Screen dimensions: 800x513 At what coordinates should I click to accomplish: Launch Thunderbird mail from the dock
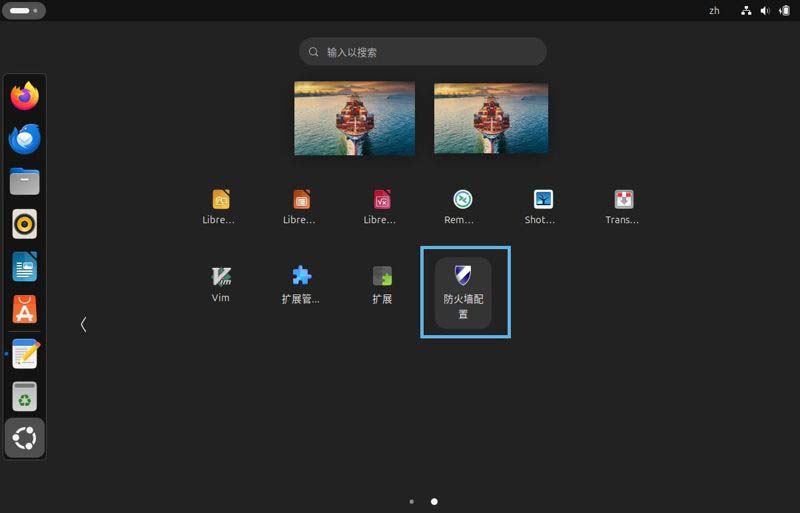coord(25,139)
